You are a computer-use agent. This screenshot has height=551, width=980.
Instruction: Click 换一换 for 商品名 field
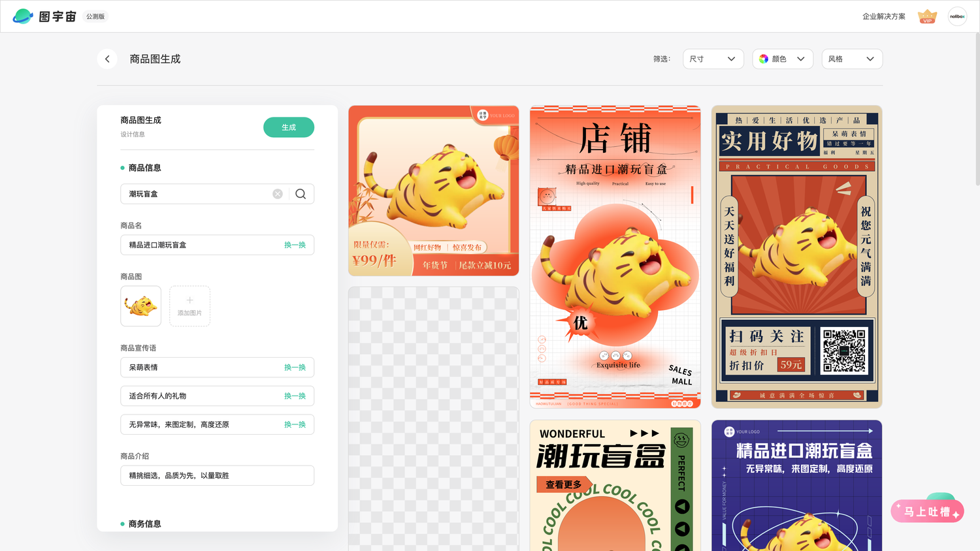295,245
